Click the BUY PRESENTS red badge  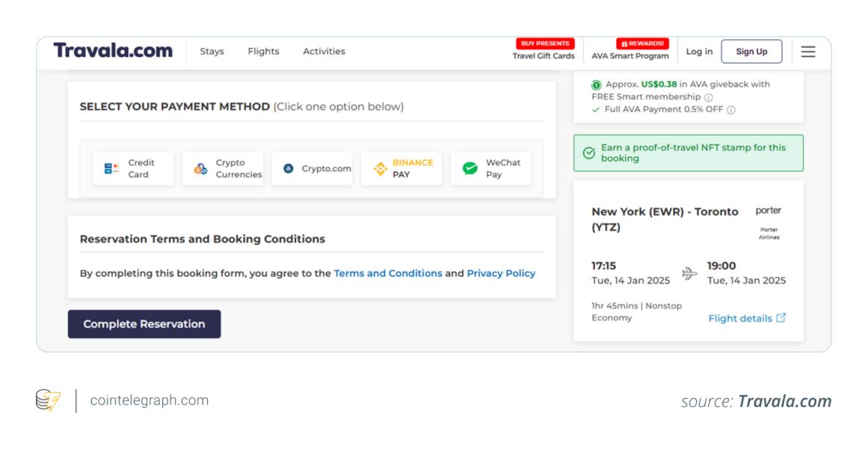(545, 43)
